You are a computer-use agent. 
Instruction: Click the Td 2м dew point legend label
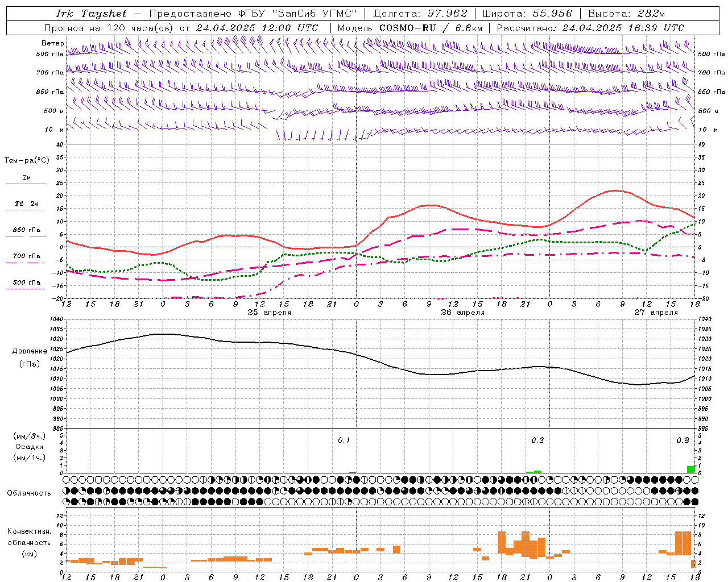(x=27, y=203)
